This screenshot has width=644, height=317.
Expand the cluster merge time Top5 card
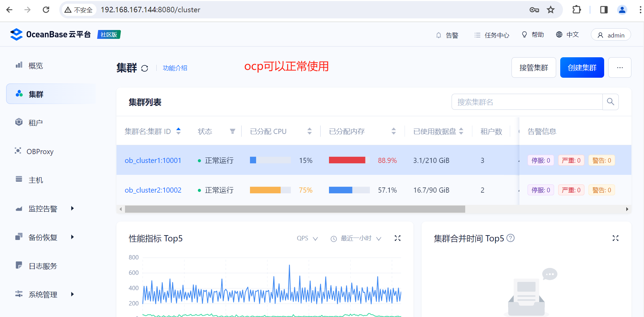(615, 238)
